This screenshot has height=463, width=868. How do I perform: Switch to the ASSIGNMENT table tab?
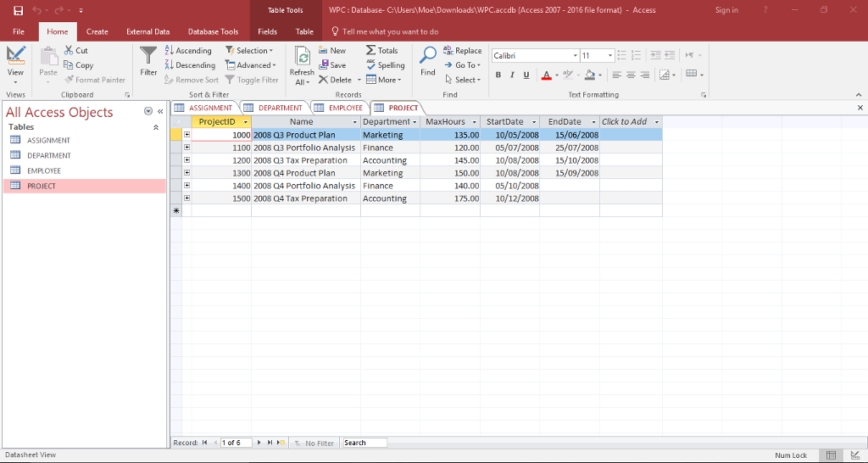point(203,108)
